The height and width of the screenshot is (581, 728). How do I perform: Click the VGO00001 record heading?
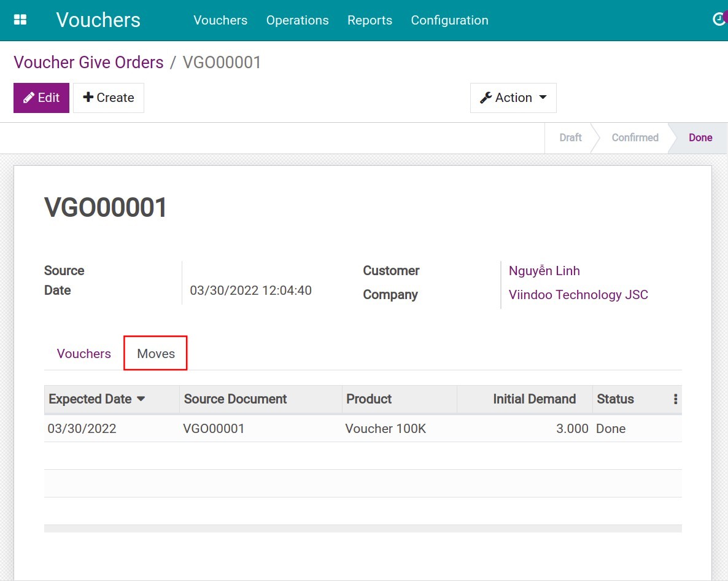tap(106, 207)
